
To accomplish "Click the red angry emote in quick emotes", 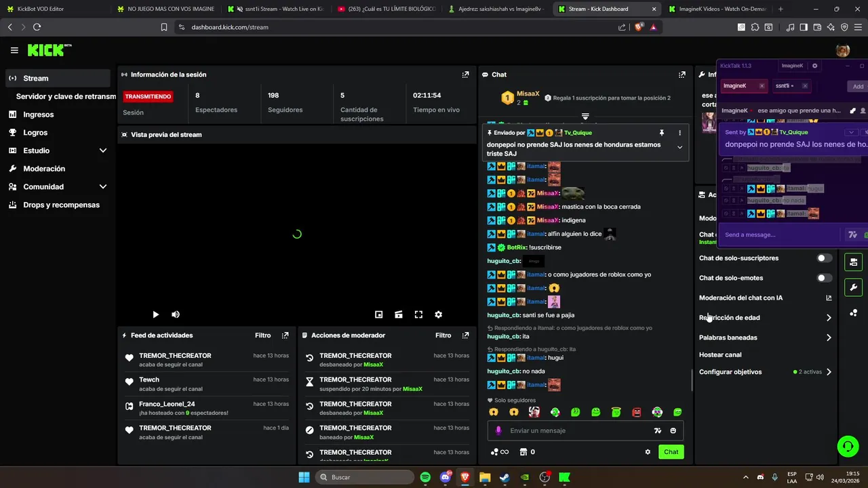I will (637, 412).
